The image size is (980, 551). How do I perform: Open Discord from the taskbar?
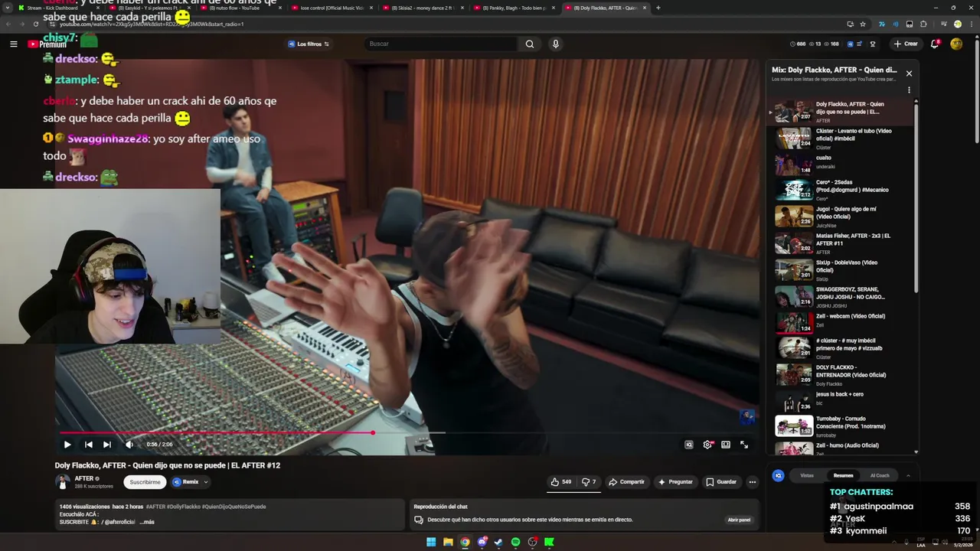[x=482, y=542]
